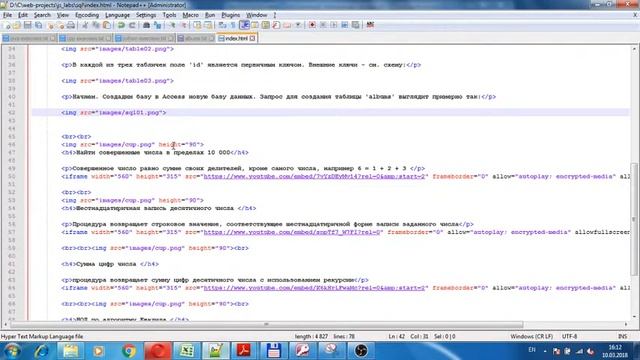Click the Save All toolbar icon
Screen dimensions: 640x360
click(39, 25)
